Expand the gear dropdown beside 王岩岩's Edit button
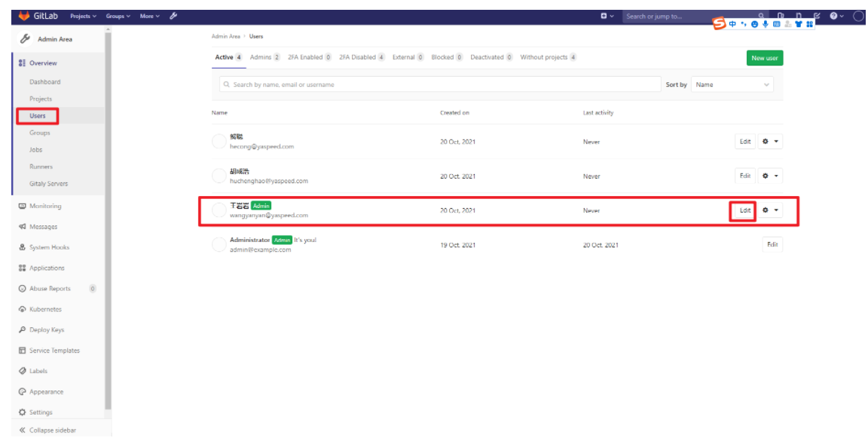This screenshot has height=438, width=868. (x=769, y=210)
